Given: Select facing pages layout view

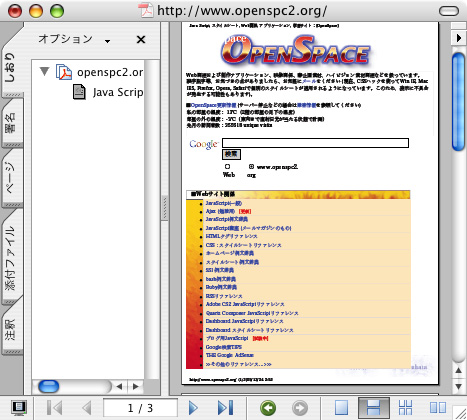Looking at the screenshot, I should coord(438,407).
